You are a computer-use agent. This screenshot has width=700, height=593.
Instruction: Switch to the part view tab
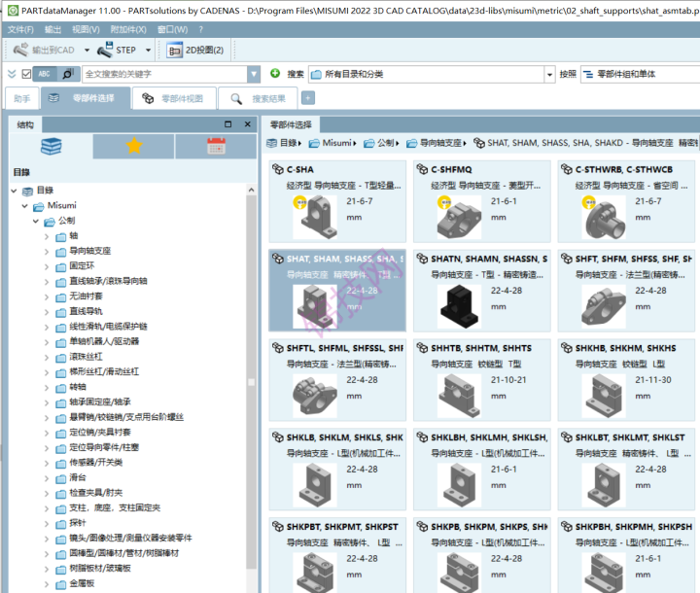pyautogui.click(x=174, y=99)
